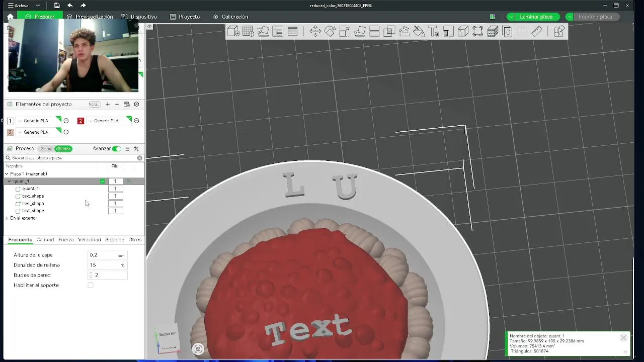Click the Volú... flush volumes button
This screenshot has height=362, width=644.
point(94,104)
